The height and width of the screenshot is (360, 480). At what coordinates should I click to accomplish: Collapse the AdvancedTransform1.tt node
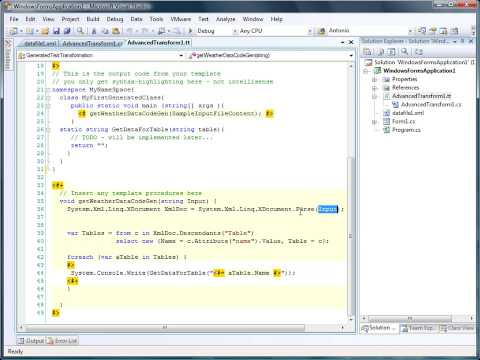pyautogui.click(x=374, y=96)
